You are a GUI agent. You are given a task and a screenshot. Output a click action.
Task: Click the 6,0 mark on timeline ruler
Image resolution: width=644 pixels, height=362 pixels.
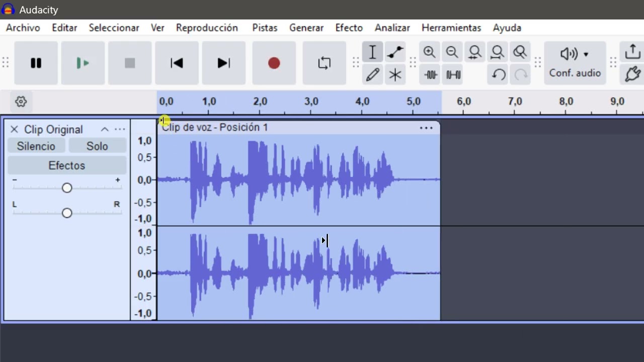coord(463,102)
